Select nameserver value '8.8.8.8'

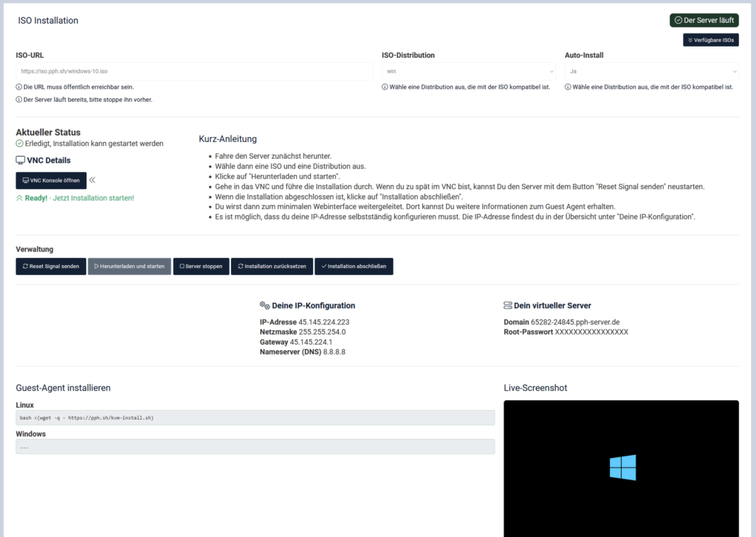pos(334,352)
